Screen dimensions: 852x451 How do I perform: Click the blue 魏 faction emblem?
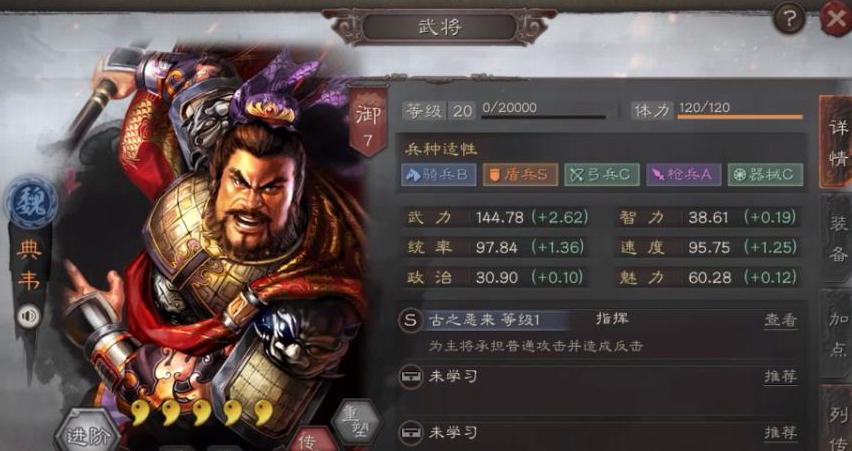(x=32, y=202)
